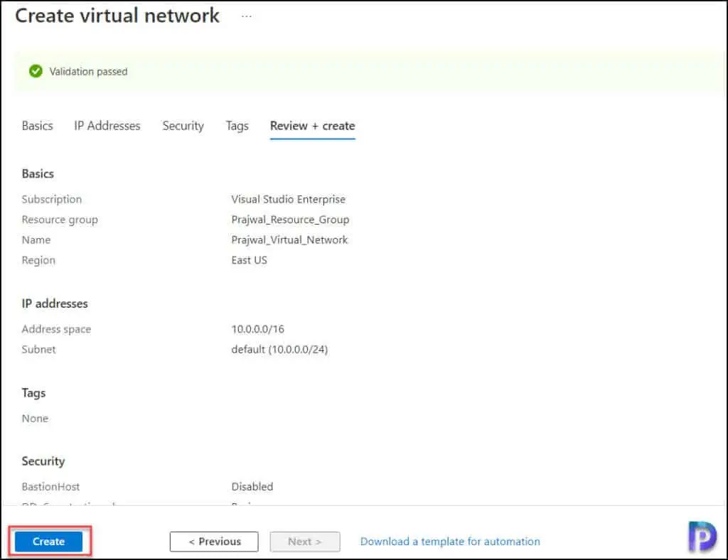
Task: Click the Validation passed message text
Action: coord(88,72)
